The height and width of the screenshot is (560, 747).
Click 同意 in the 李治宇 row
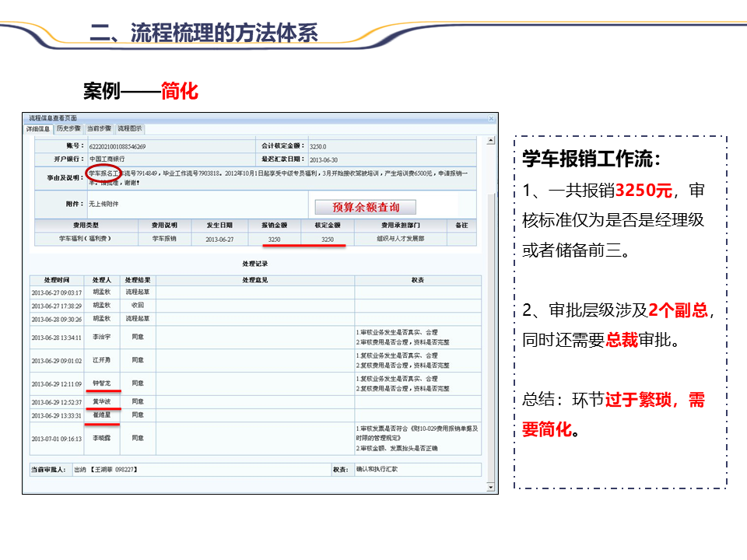pyautogui.click(x=138, y=337)
